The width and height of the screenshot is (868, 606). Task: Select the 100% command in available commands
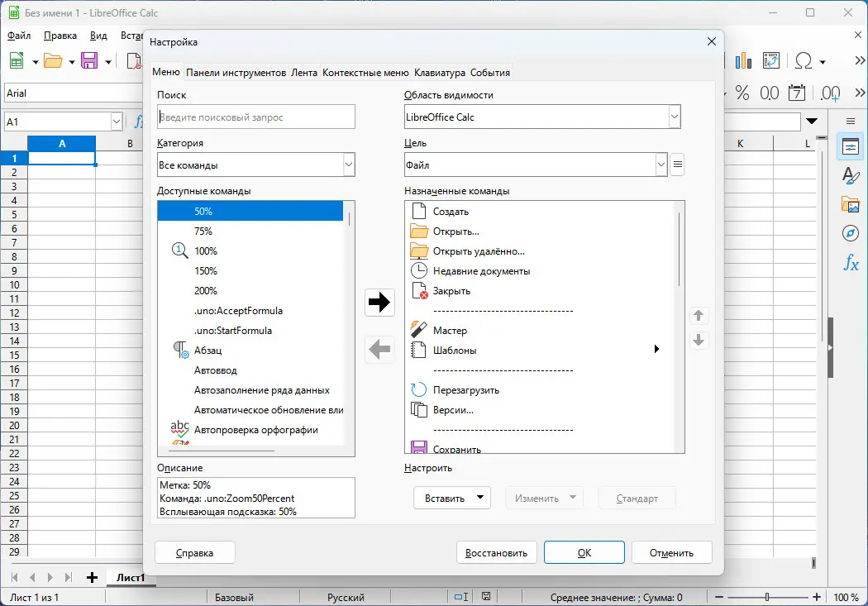pos(250,251)
